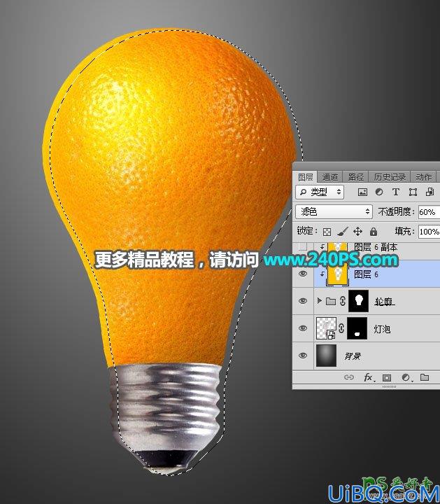This screenshot has width=440, height=504.
Task: Hide layer 图层 6 via eye icon
Action: coord(302,274)
